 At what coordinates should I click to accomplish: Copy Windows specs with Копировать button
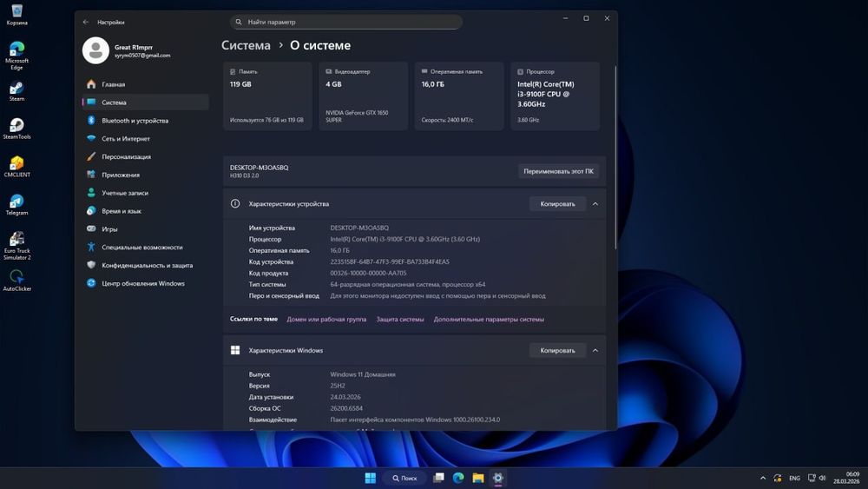coord(557,351)
